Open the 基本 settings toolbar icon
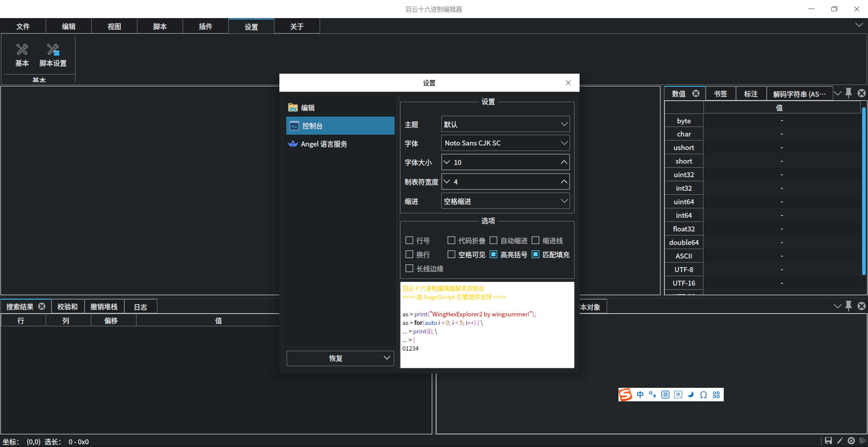Viewport: 868px width, 447px height. coord(22,55)
